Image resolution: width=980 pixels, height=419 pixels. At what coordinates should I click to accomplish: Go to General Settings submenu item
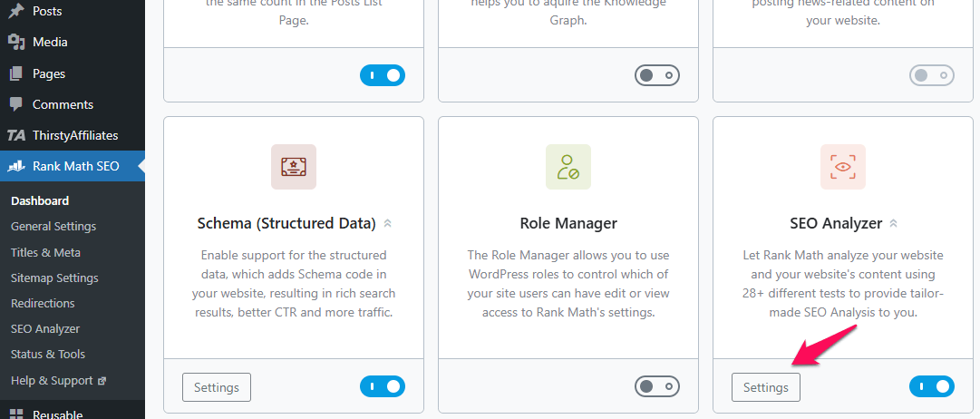click(53, 227)
